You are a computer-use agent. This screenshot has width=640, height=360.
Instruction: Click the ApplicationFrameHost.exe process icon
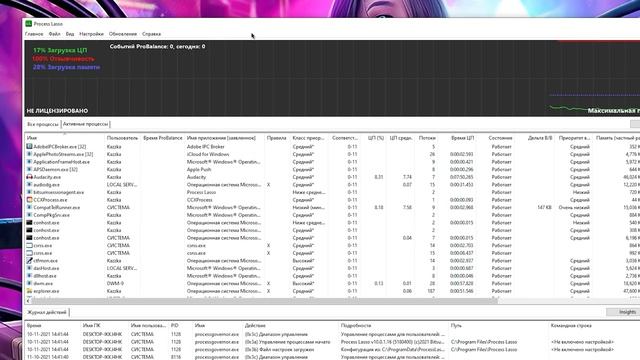click(x=29, y=162)
